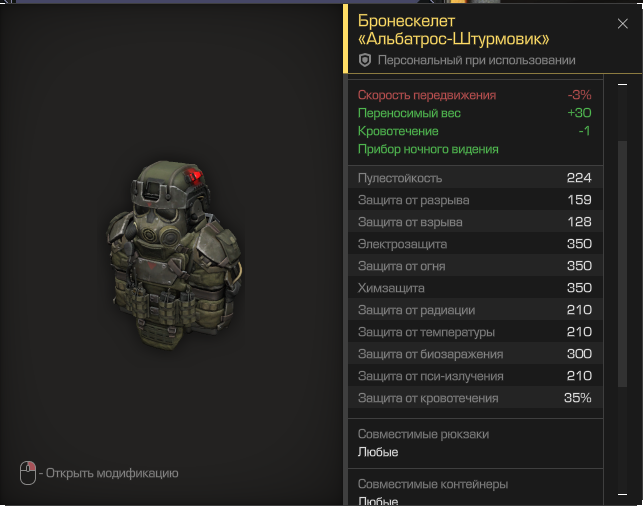Click the Совместимые контейнеры section header
Viewport: 643px width, 506px height.
433,484
